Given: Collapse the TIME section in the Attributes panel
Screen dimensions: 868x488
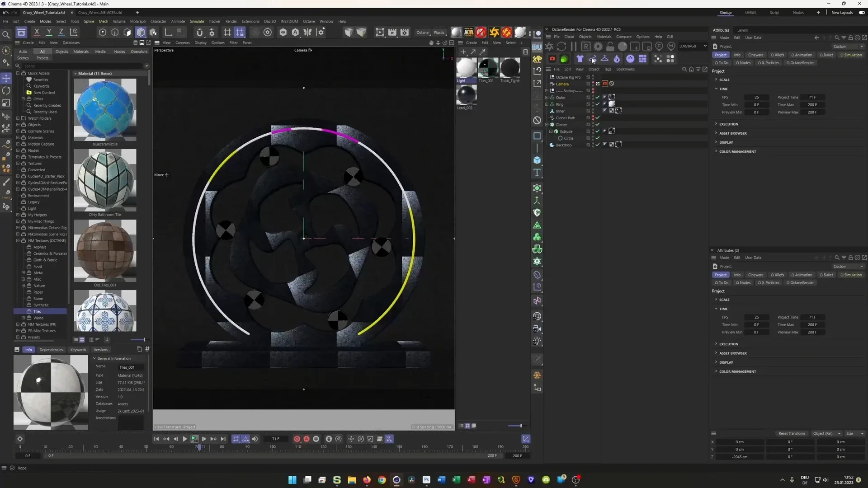Looking at the screenshot, I should pyautogui.click(x=717, y=89).
